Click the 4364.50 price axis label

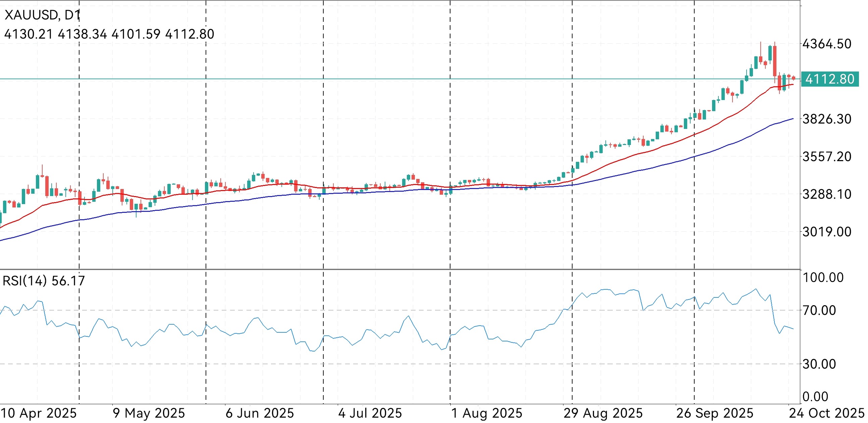(827, 44)
